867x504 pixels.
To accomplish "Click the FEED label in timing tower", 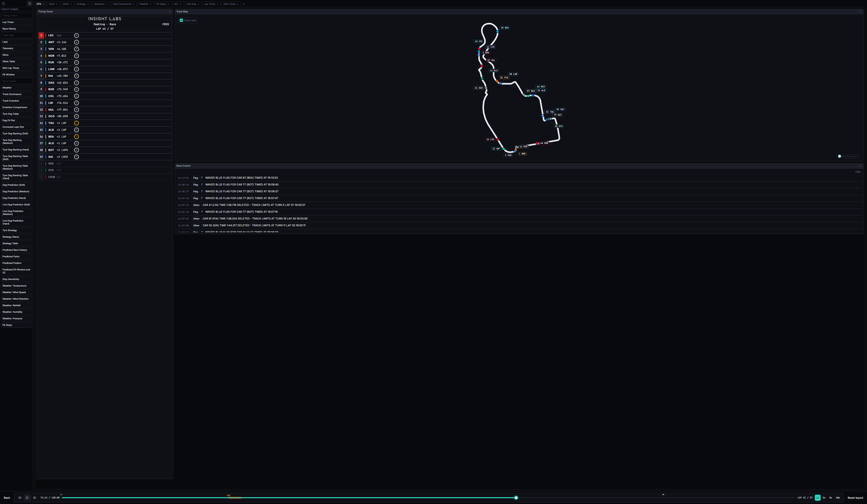I will point(166,24).
